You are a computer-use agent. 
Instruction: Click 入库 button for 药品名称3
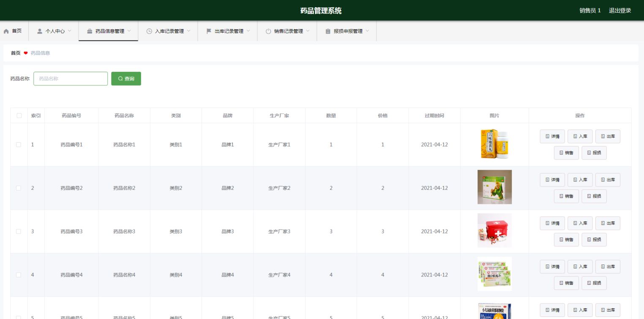point(580,223)
